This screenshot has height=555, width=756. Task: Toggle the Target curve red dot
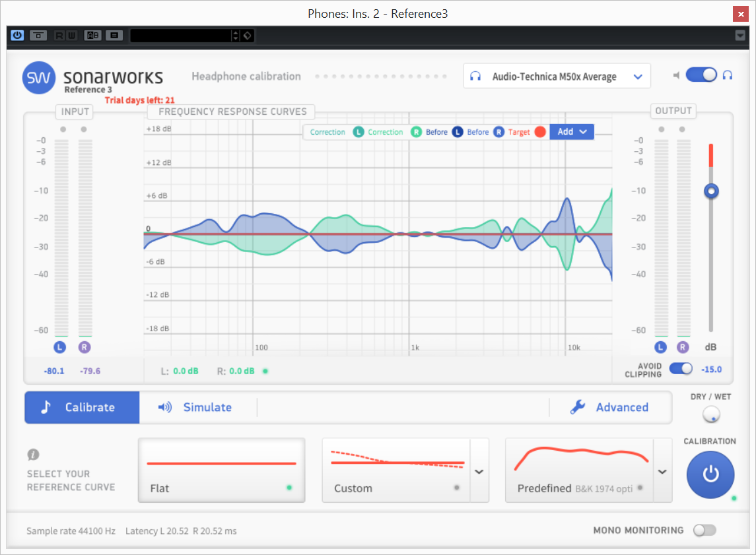point(541,131)
